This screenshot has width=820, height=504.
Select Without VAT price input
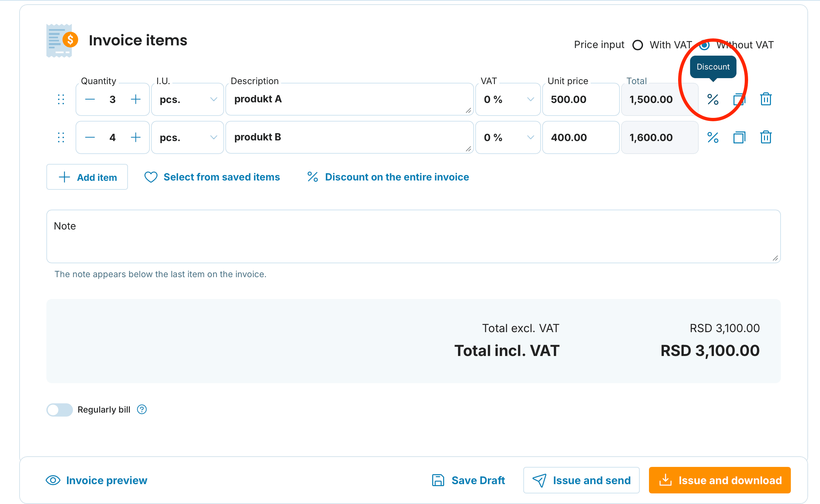click(x=705, y=45)
